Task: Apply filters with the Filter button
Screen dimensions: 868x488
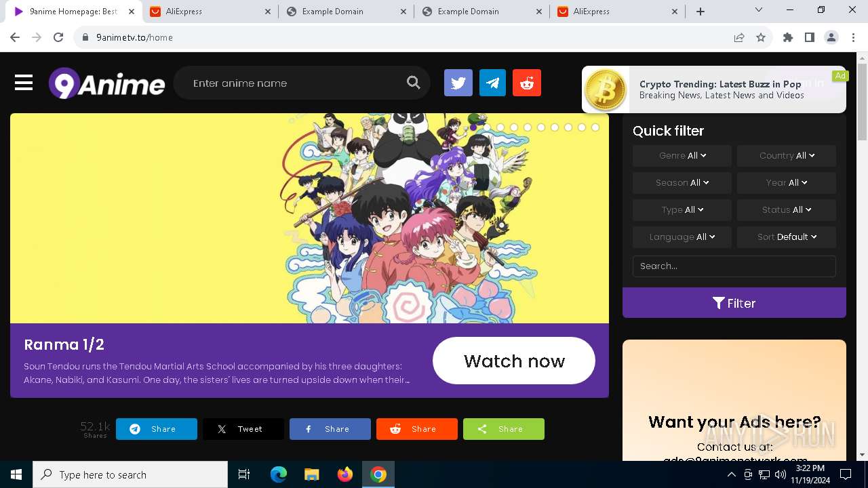Action: click(734, 303)
